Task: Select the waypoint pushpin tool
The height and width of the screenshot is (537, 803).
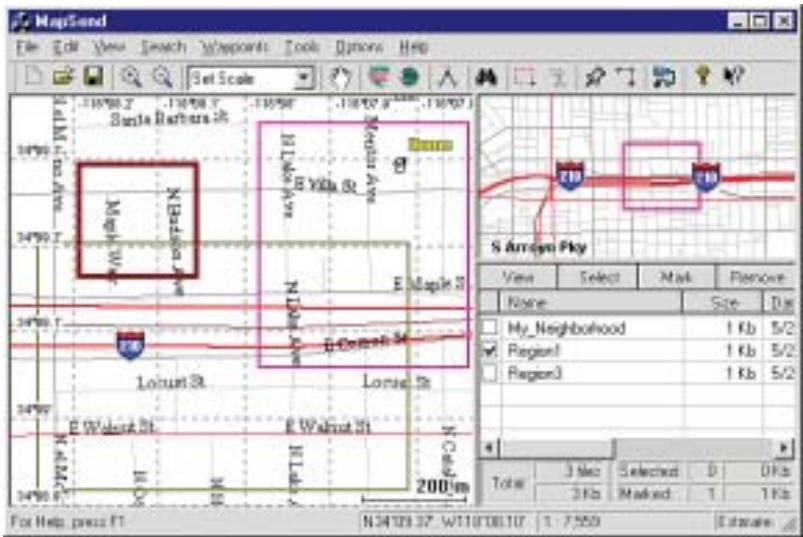Action: coord(595,77)
